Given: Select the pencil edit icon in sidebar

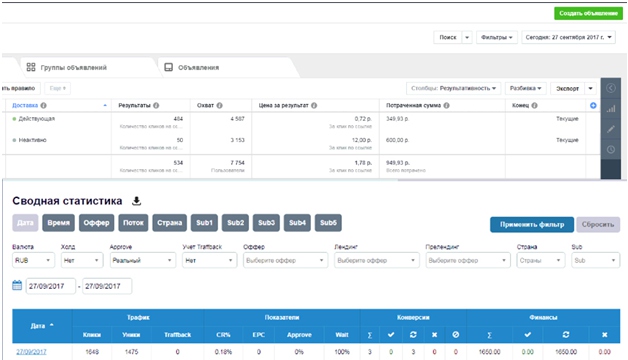Looking at the screenshot, I should click(611, 129).
